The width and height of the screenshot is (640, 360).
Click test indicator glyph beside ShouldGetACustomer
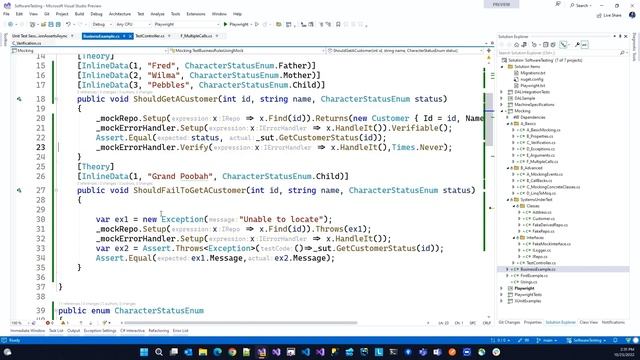(19, 99)
